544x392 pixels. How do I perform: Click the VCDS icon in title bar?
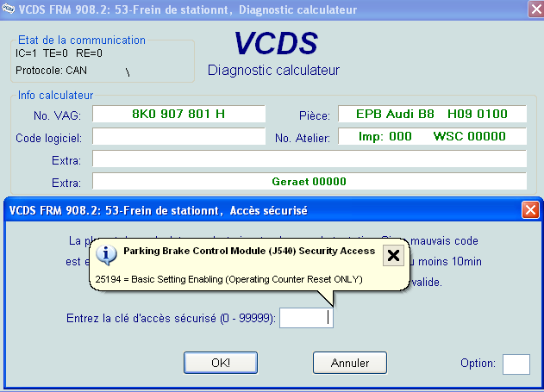(x=9, y=9)
